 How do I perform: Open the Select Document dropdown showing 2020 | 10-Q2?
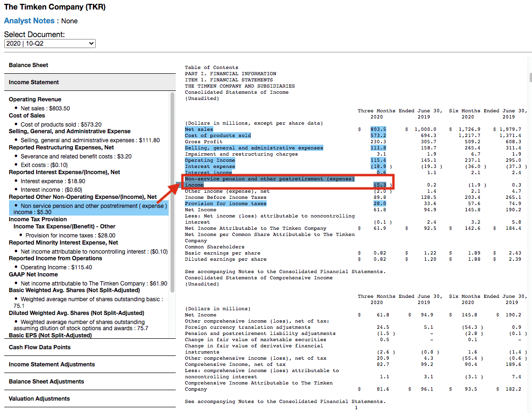pyautogui.click(x=50, y=43)
